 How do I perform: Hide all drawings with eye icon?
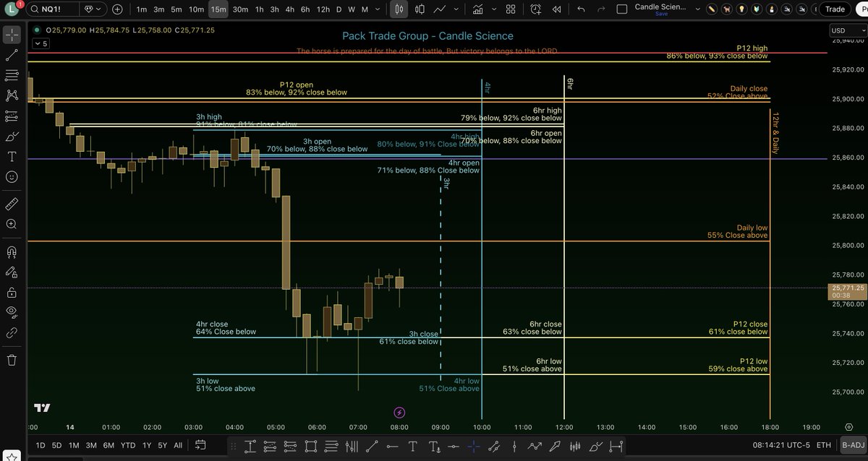point(12,313)
